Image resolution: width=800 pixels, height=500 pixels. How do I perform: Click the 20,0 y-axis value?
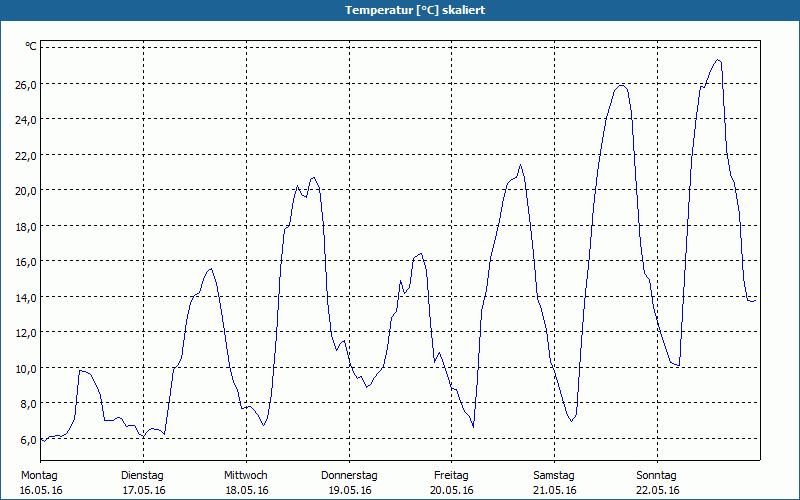pyautogui.click(x=26, y=191)
